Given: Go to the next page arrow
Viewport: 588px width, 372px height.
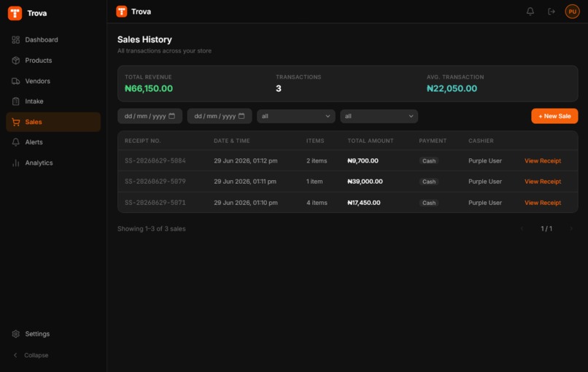Looking at the screenshot, I should pyautogui.click(x=571, y=228).
